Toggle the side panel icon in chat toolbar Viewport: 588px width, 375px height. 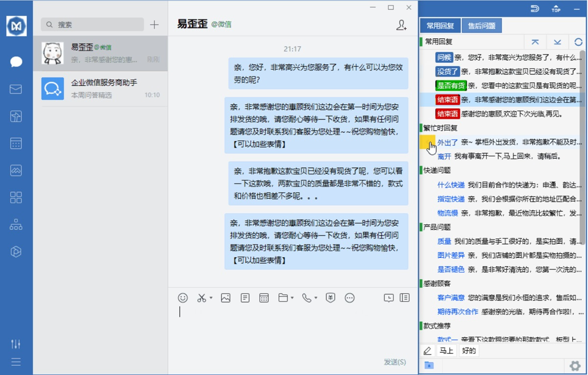[x=404, y=298]
